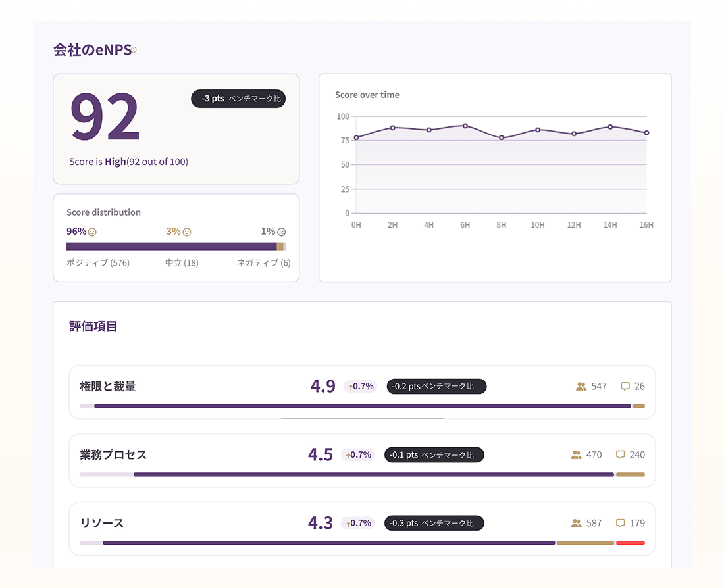This screenshot has width=724, height=588.
Task: Click the respondents icon in 権限と裁量 row
Action: pyautogui.click(x=581, y=386)
